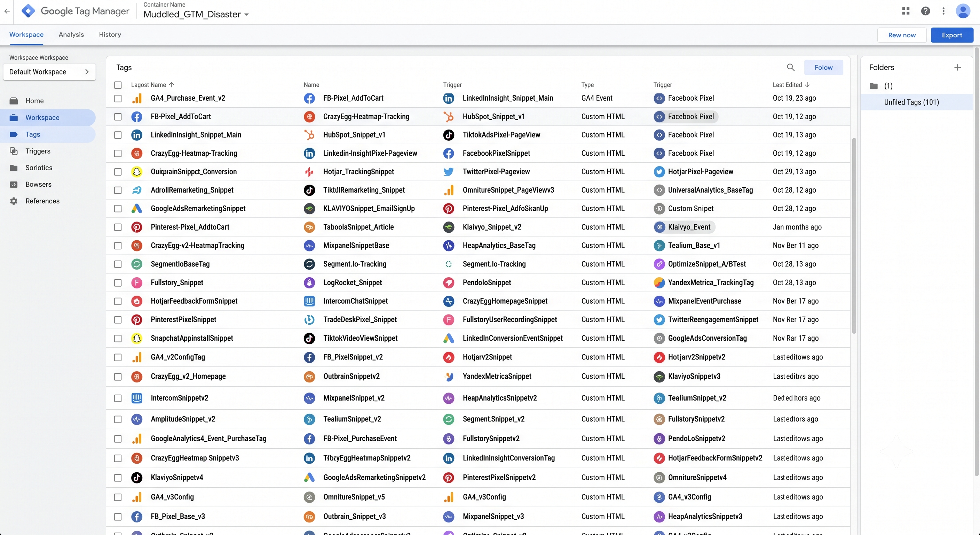
Task: Click the Pinterest icon beside Pinterest-Pixel_AddtoCart
Action: (136, 227)
